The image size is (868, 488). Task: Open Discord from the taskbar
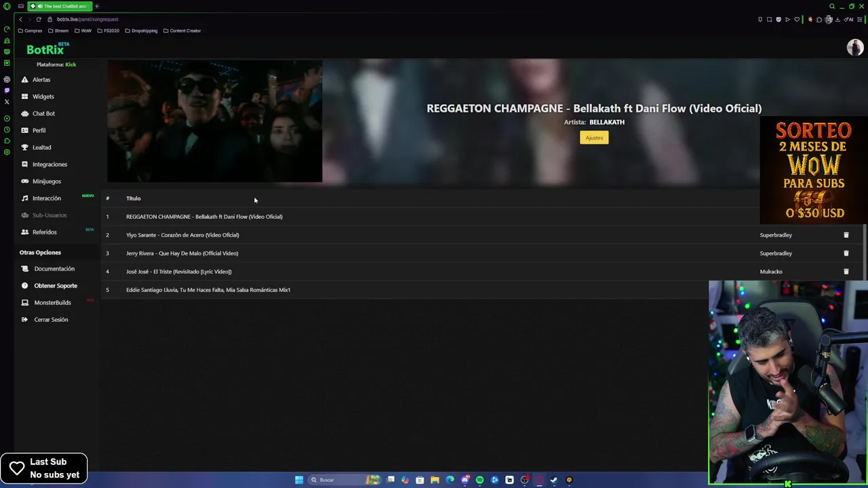point(465,480)
